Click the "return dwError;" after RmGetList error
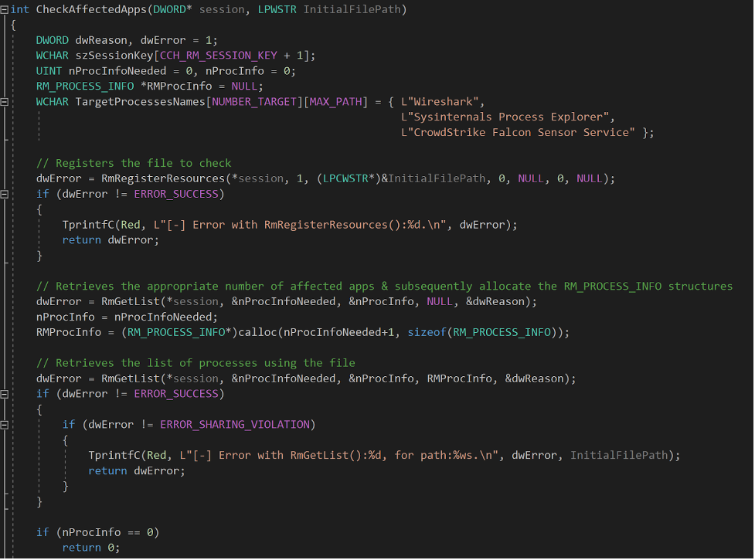Screen dimensions: 755x560 point(137,471)
